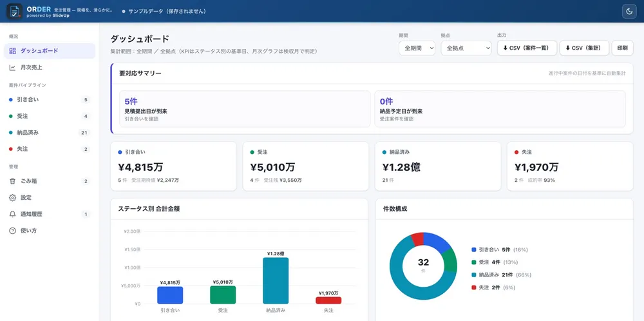Click the green legend swatch for 受注 4件

[x=474, y=262]
